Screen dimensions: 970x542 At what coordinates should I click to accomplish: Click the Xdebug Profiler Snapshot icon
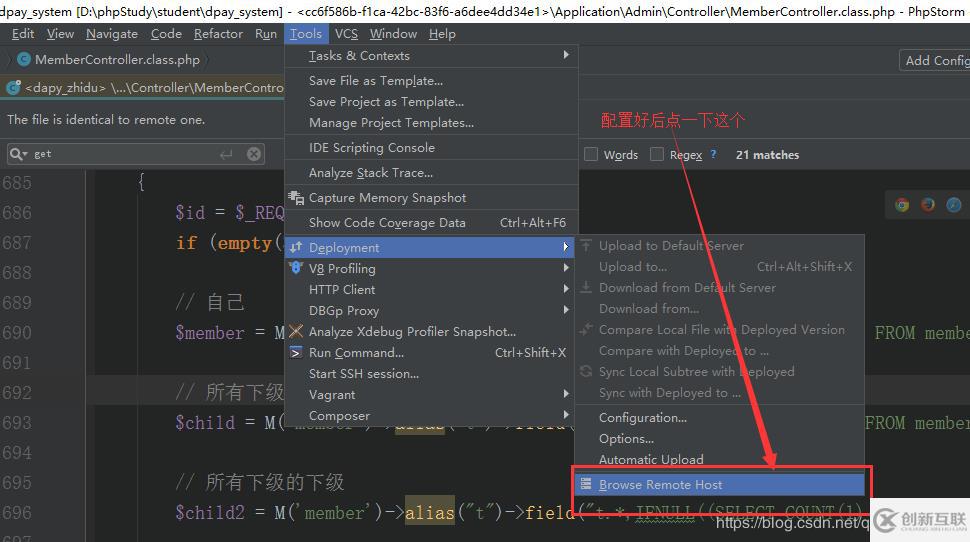pyautogui.click(x=296, y=332)
